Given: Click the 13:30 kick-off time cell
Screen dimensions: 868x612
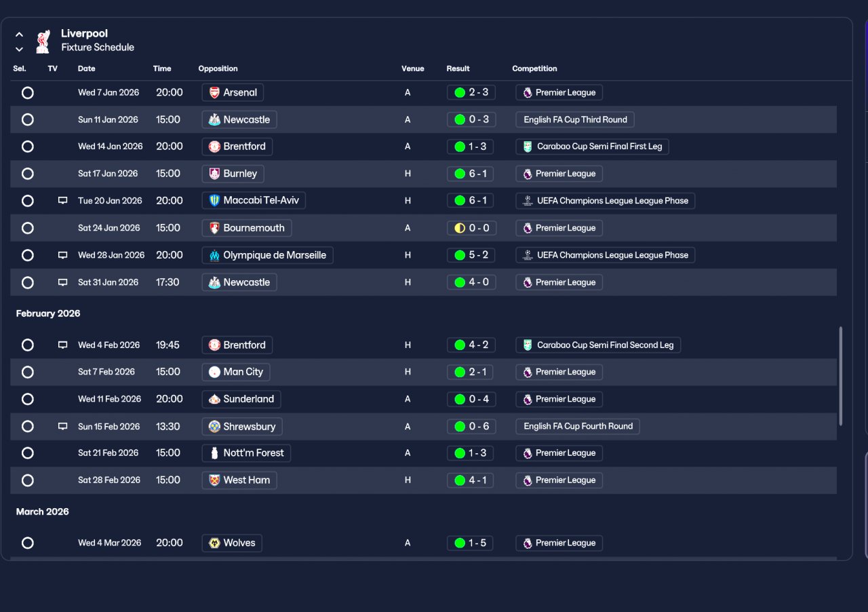Looking at the screenshot, I should (168, 426).
